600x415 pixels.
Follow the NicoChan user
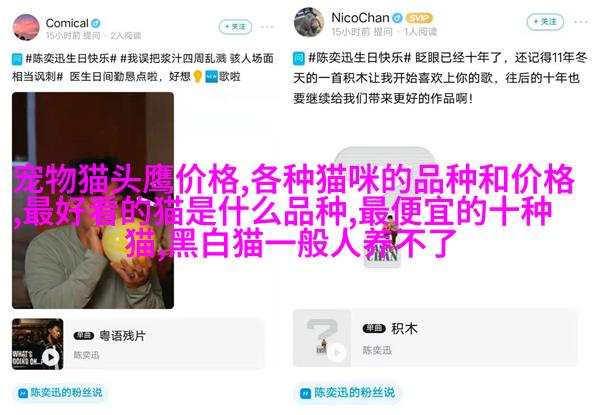pos(545,21)
